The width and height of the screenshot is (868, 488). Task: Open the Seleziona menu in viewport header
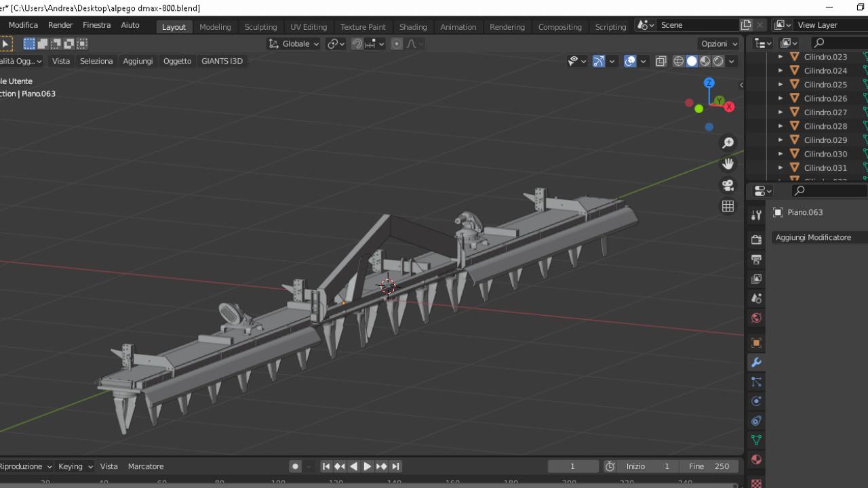(96, 61)
